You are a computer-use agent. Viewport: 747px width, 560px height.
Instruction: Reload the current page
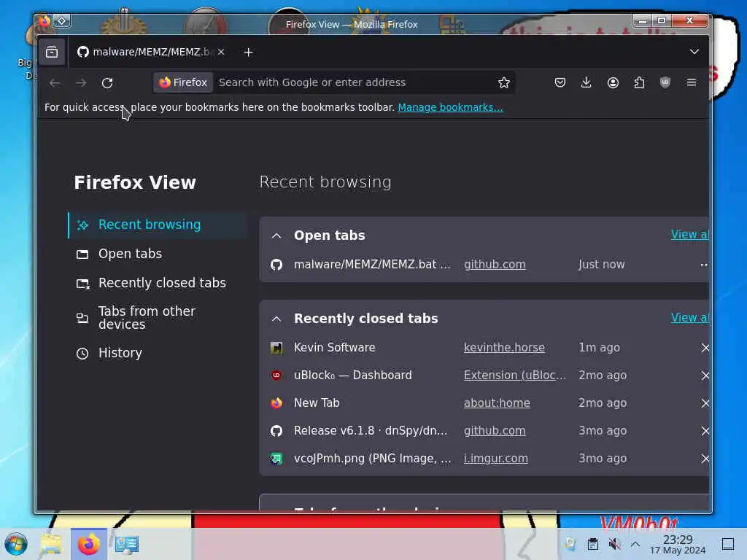pyautogui.click(x=107, y=83)
